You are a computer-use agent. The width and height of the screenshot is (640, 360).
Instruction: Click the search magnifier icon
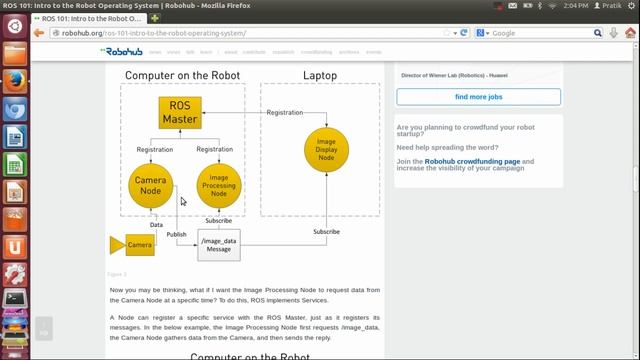(598, 33)
